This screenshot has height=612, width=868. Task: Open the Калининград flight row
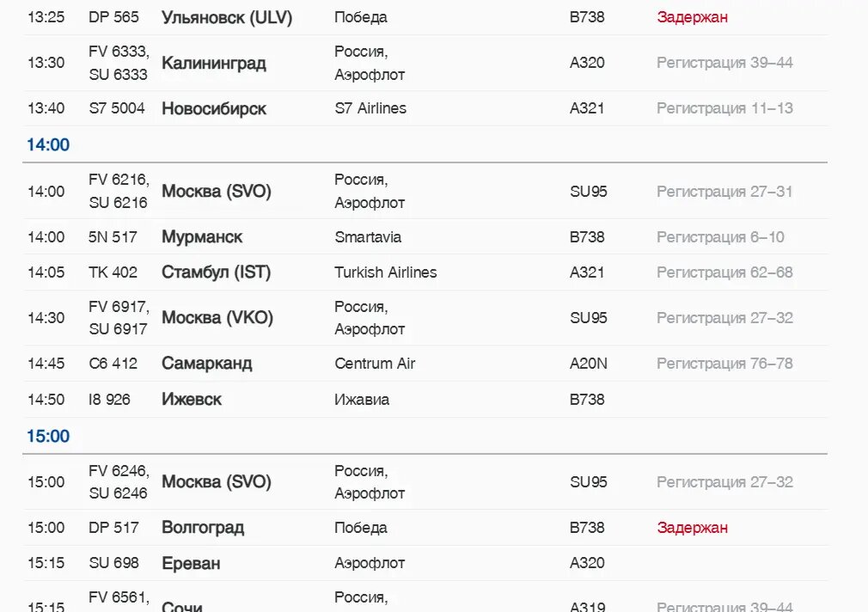click(x=214, y=63)
